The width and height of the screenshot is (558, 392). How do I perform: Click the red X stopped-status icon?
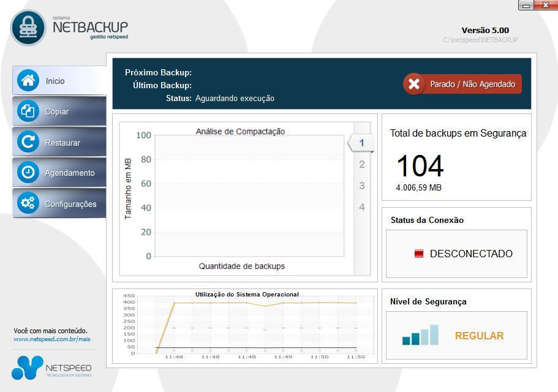click(x=414, y=84)
